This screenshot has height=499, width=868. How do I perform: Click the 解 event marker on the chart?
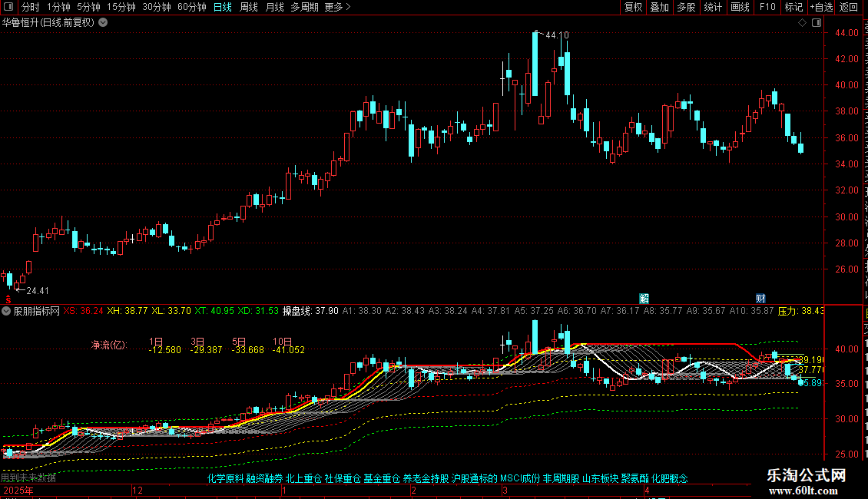point(644,298)
